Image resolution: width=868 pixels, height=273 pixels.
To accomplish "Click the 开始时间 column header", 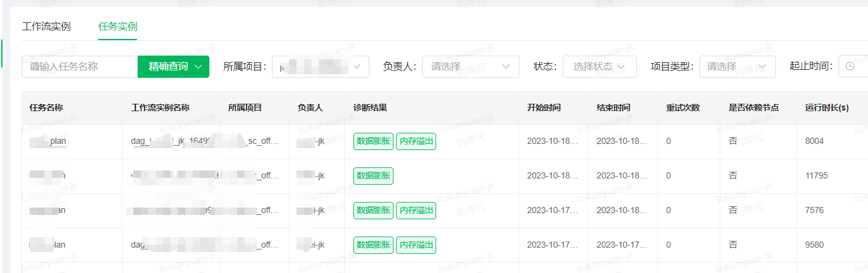I will point(544,107).
